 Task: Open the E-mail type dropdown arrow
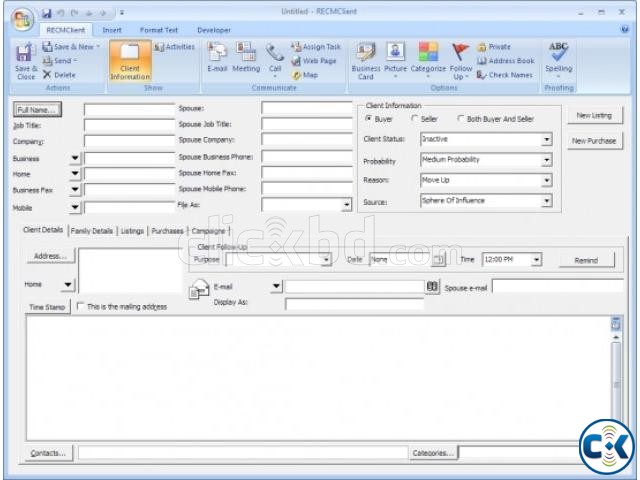276,286
